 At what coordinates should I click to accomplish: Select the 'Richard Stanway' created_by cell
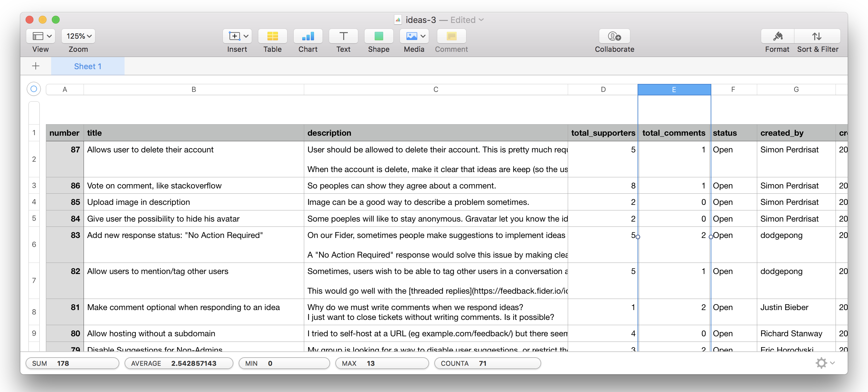click(796, 333)
